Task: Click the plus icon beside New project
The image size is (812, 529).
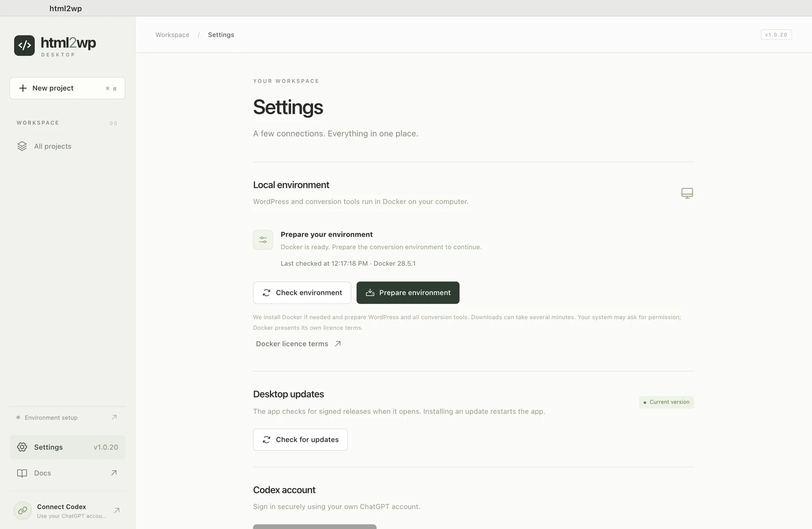Action: click(23, 88)
